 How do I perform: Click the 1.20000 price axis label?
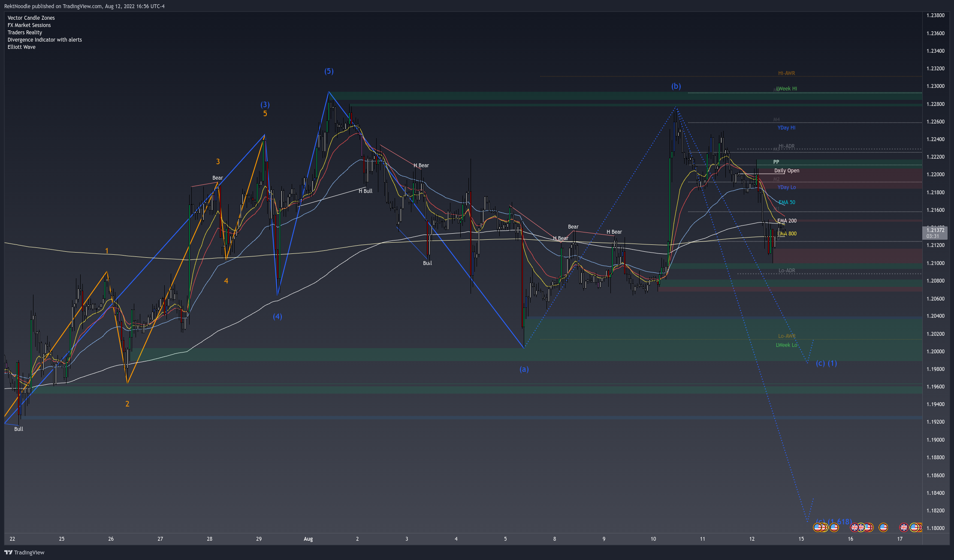coord(936,352)
